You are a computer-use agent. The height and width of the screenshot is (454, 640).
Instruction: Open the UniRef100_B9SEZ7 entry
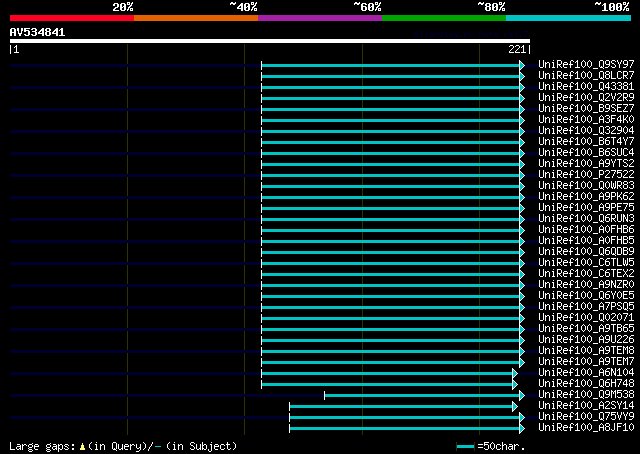(x=586, y=109)
